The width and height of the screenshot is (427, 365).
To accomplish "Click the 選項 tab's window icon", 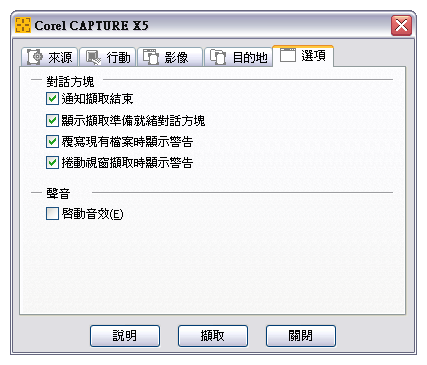I will [288, 55].
